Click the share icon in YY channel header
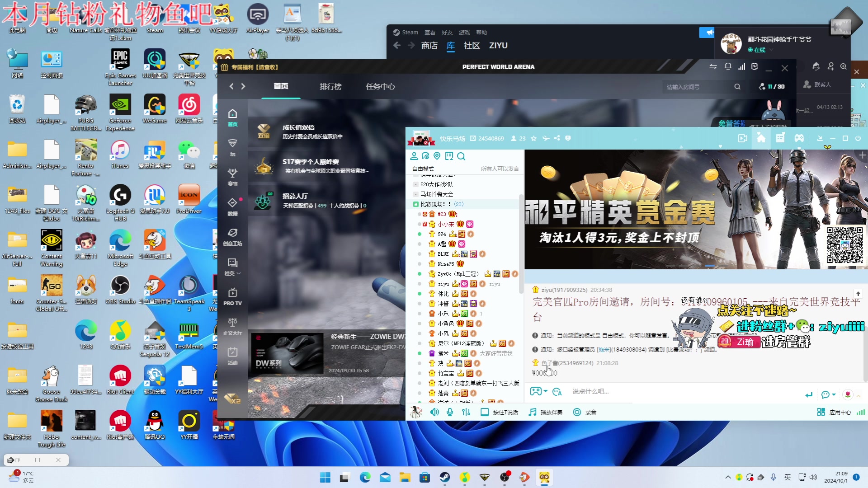This screenshot has width=868, height=488. click(x=557, y=138)
